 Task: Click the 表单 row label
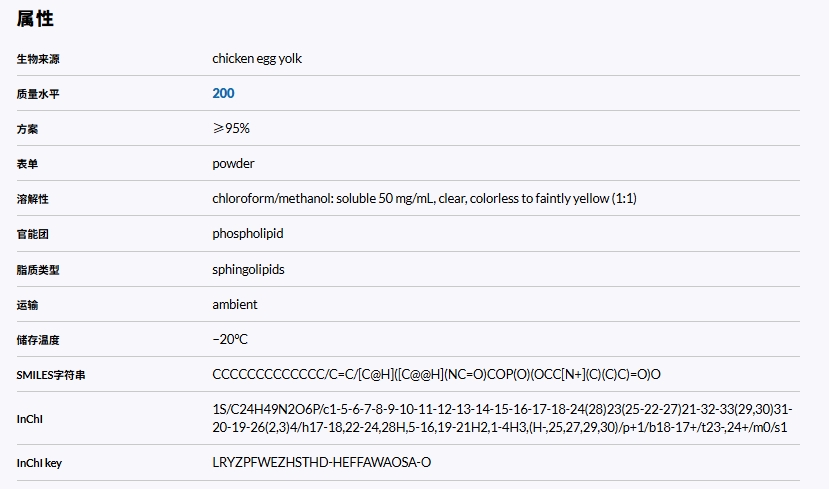(x=27, y=164)
